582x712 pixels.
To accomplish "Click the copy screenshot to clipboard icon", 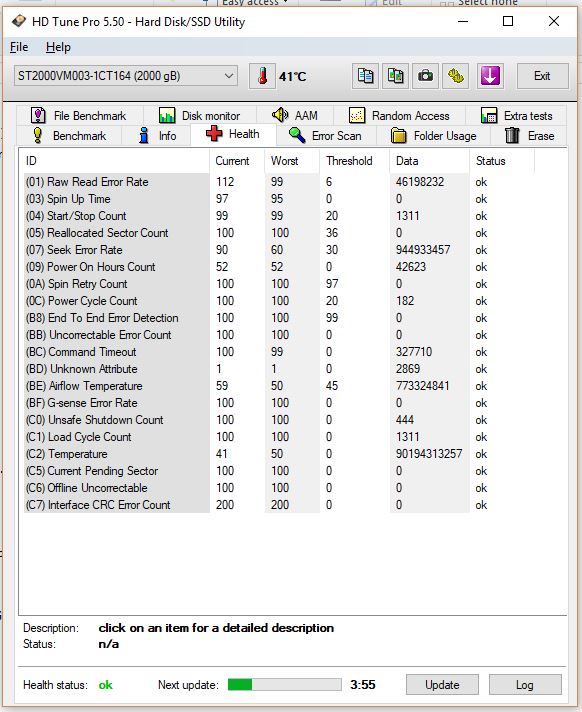I will pos(395,76).
